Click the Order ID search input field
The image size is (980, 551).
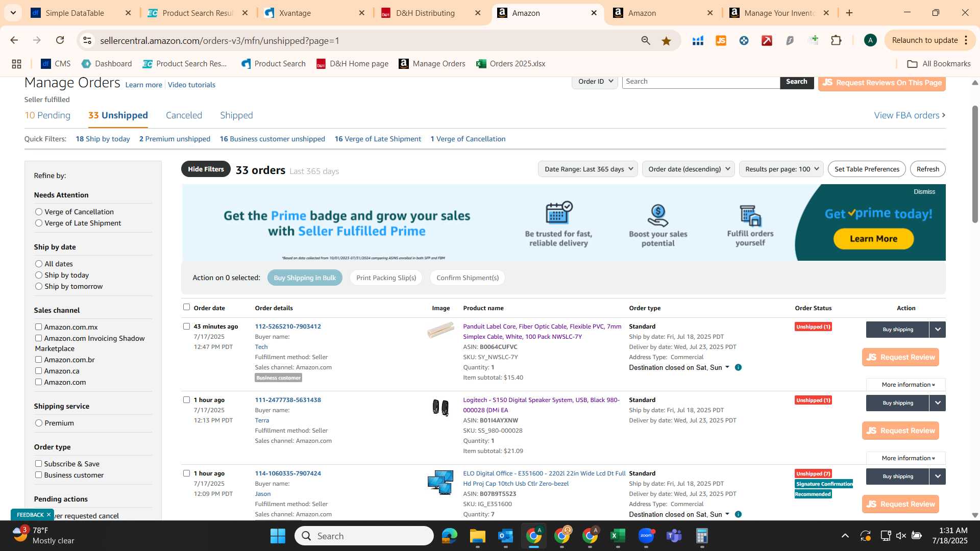(x=701, y=82)
